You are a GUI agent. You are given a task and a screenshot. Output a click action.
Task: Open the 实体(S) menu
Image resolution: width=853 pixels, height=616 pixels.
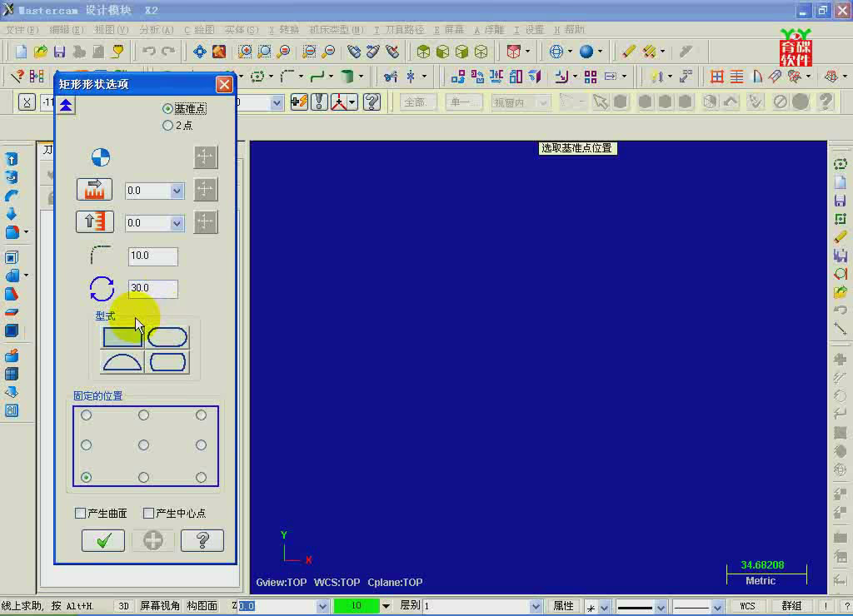(242, 29)
